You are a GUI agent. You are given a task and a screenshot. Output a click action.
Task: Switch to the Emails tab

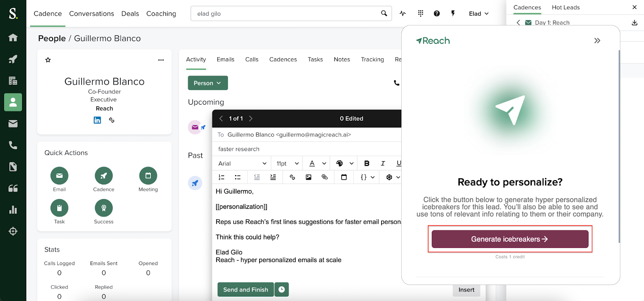click(225, 60)
